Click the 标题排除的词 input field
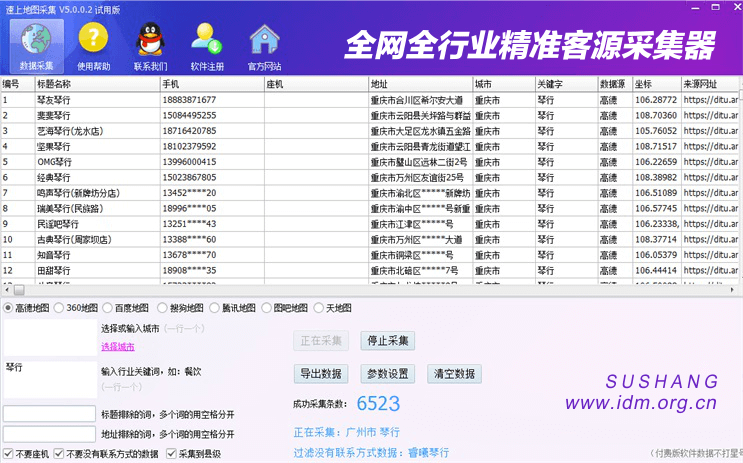The height and width of the screenshot is (463, 743). tap(49, 414)
